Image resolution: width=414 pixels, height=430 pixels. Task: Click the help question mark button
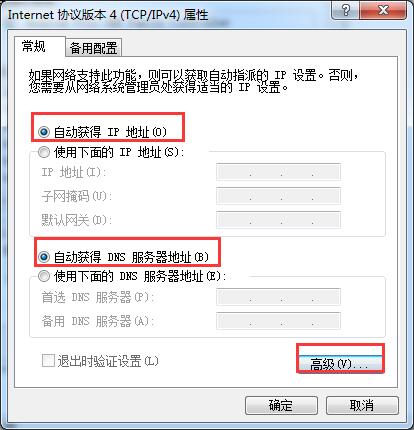tap(346, 10)
